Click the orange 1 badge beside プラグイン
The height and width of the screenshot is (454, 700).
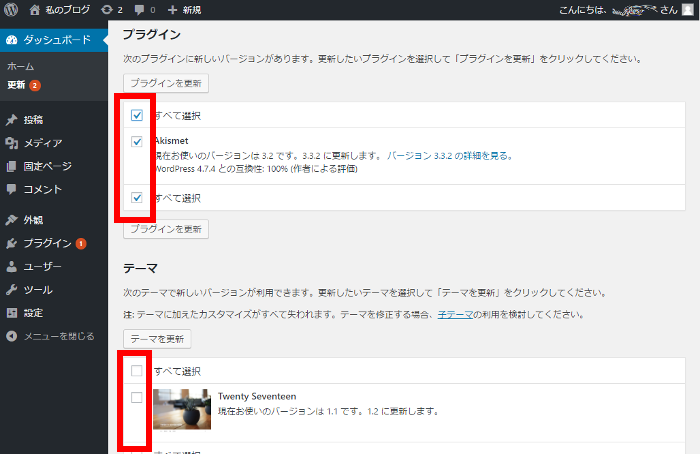[x=81, y=243]
